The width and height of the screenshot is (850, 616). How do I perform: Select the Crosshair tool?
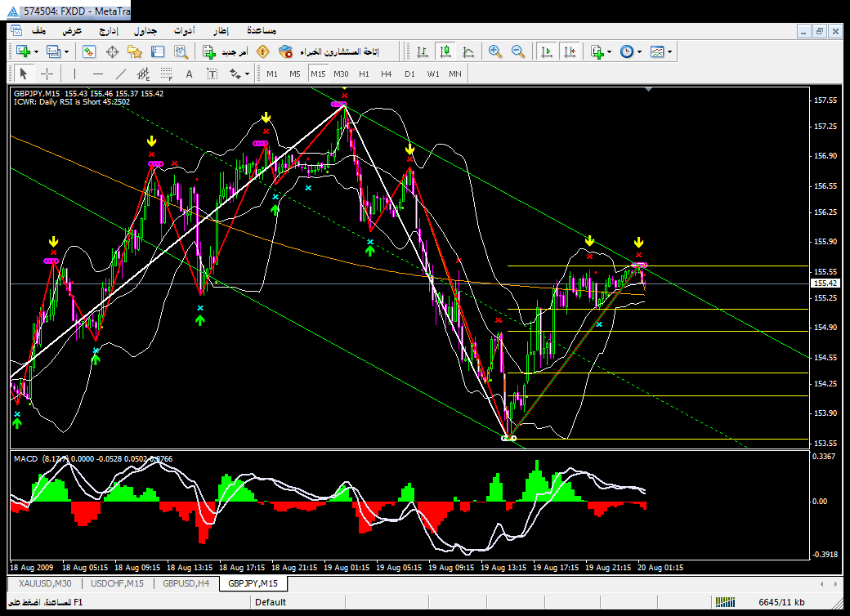pos(47,74)
